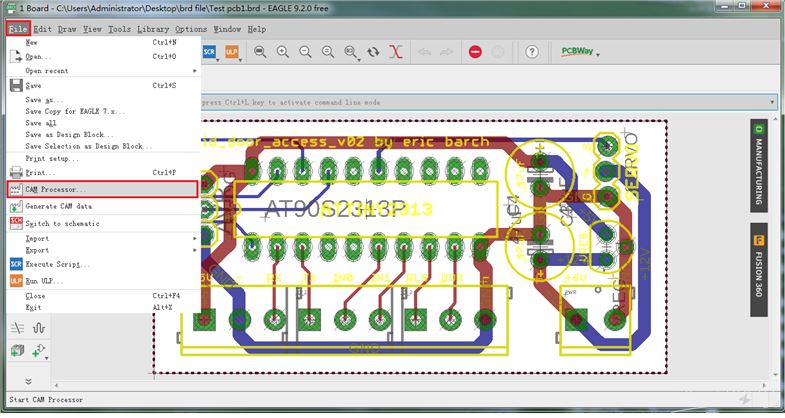Open the Library menu
The height and width of the screenshot is (418, 785).
click(x=153, y=29)
